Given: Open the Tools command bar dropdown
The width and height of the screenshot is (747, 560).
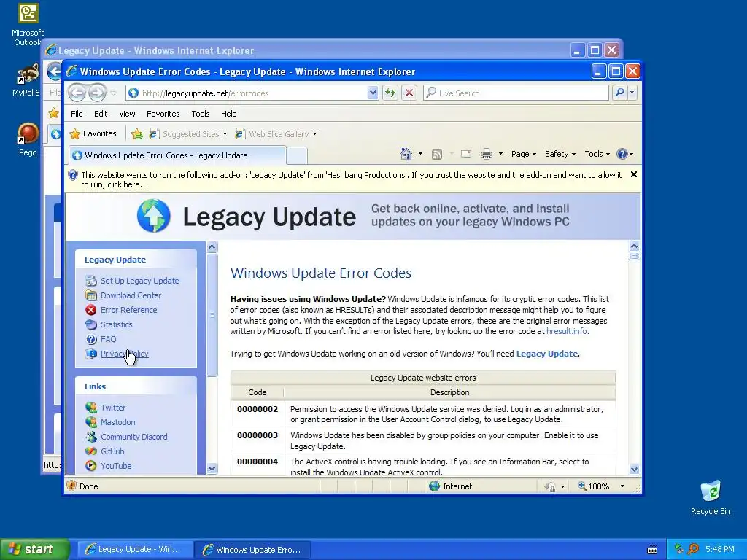Looking at the screenshot, I should point(597,154).
